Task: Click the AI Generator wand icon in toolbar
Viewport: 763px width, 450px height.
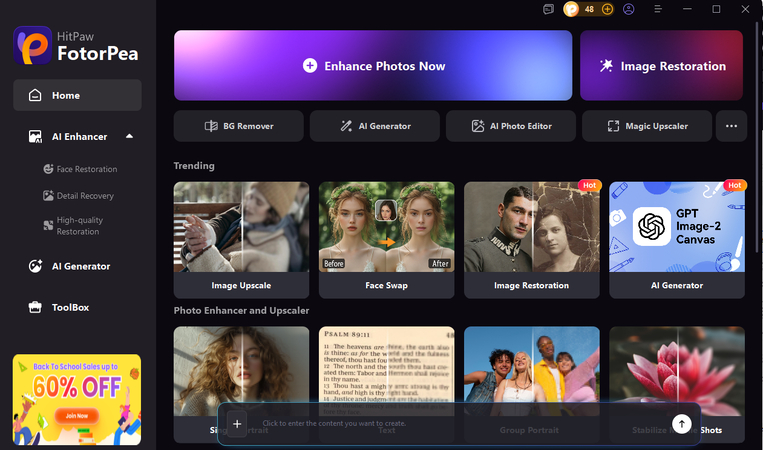Action: tap(346, 126)
